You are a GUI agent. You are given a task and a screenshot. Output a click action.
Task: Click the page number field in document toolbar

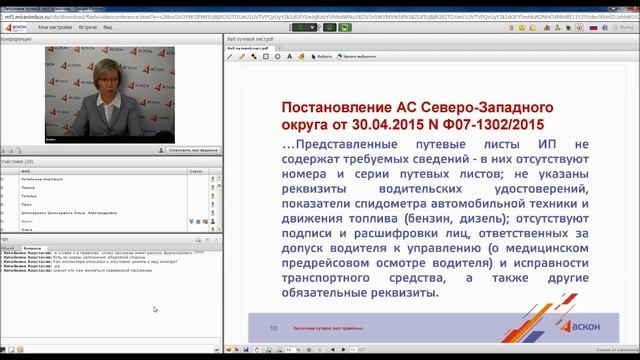point(353,350)
